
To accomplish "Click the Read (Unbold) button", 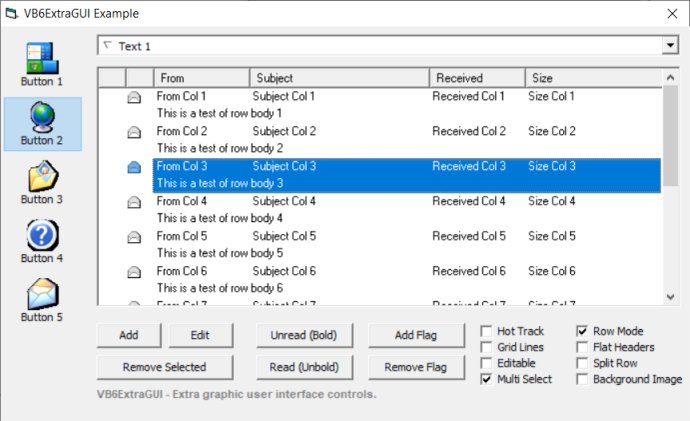I will (x=304, y=367).
